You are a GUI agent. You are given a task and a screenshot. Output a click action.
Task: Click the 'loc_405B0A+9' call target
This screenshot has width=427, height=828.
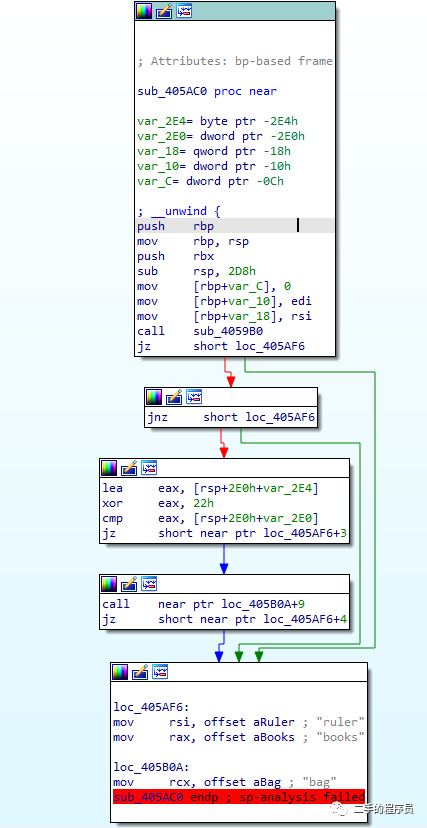coord(263,604)
